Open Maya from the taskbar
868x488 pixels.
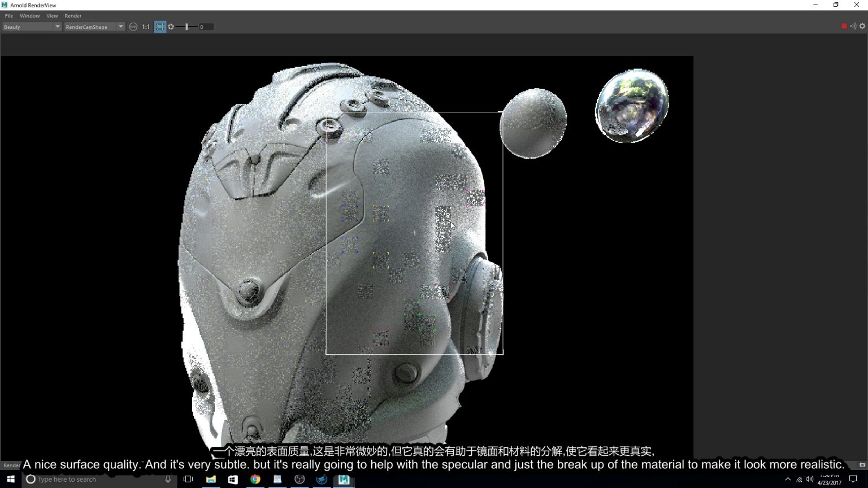[x=344, y=479]
